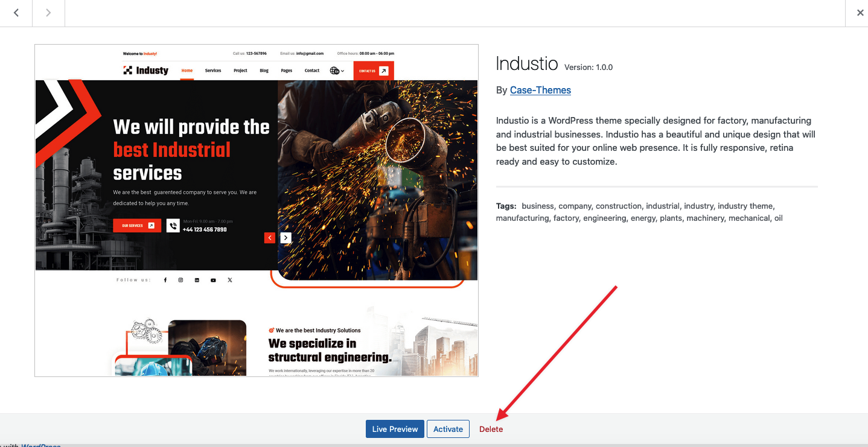Open the Case-Themes author link

(540, 90)
